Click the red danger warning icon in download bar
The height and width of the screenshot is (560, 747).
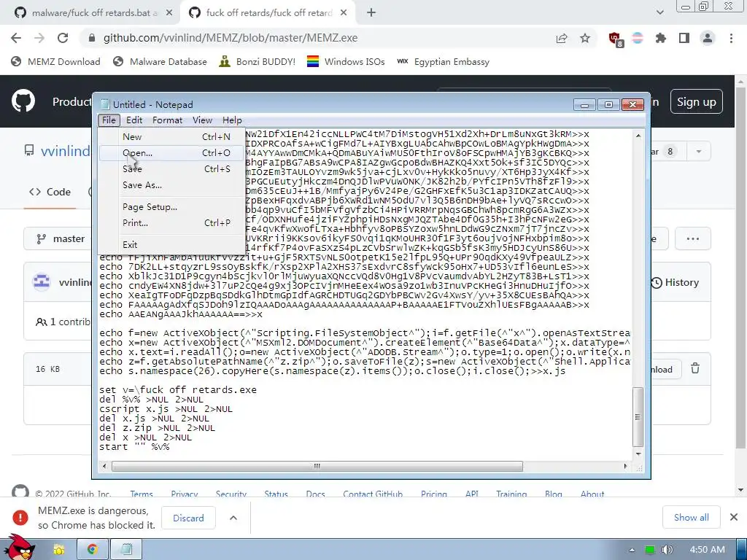click(x=20, y=518)
